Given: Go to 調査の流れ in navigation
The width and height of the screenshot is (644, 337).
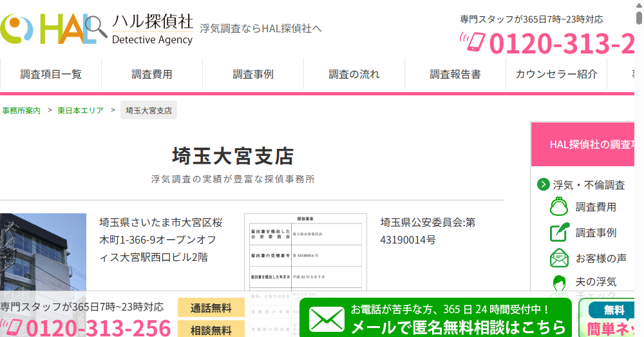Looking at the screenshot, I should (x=354, y=74).
